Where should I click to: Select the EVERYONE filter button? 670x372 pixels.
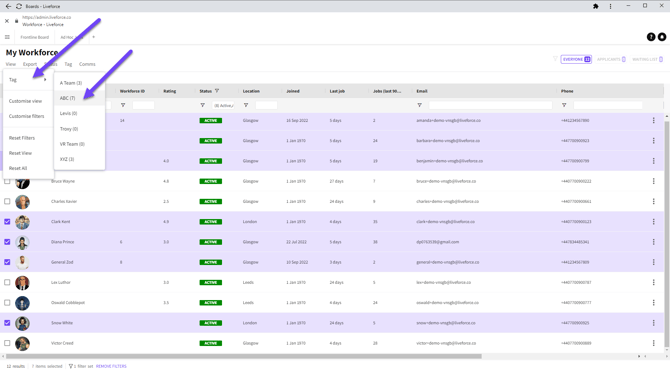point(576,59)
